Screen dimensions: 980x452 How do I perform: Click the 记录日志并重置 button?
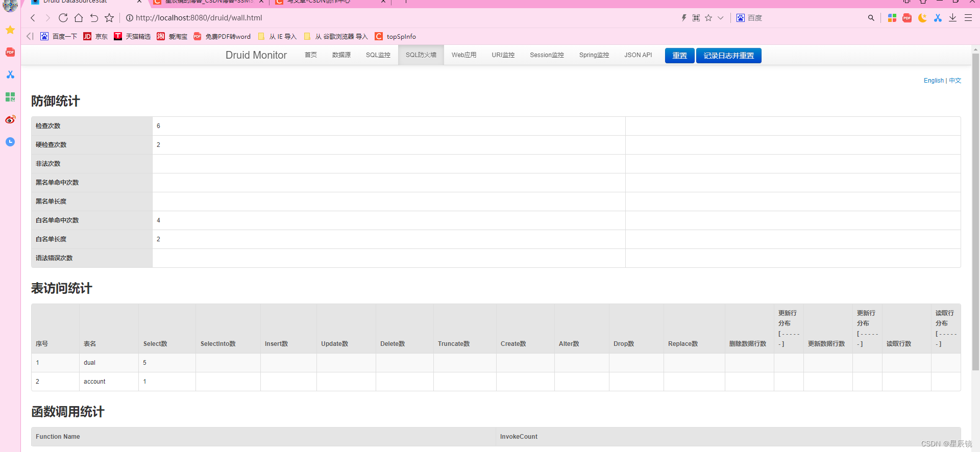click(x=729, y=56)
